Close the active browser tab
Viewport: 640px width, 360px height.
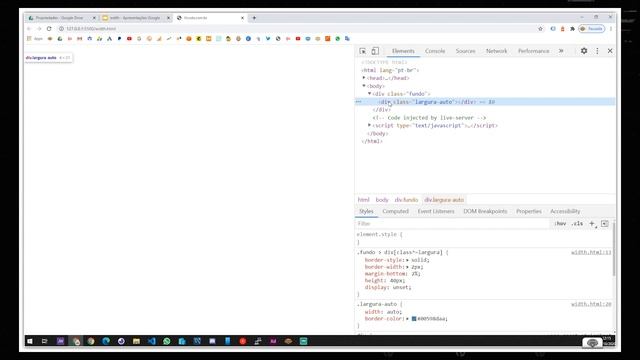tap(242, 18)
